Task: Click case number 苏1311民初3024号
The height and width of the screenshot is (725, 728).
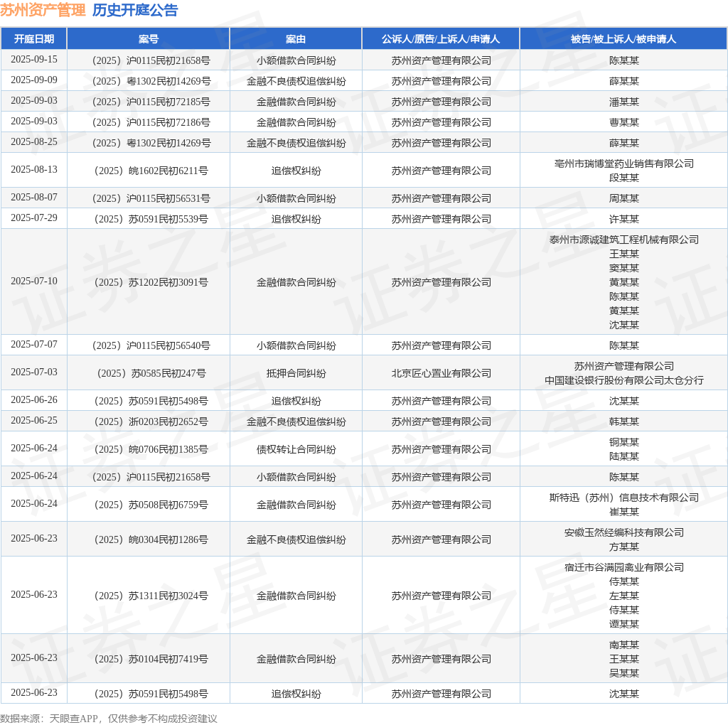Action: click(x=151, y=596)
